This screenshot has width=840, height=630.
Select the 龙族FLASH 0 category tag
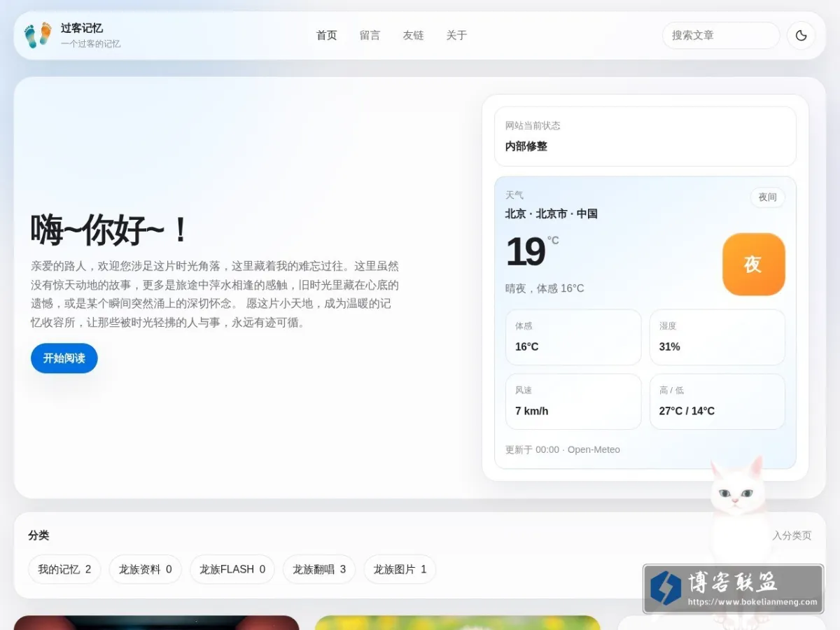[232, 569]
